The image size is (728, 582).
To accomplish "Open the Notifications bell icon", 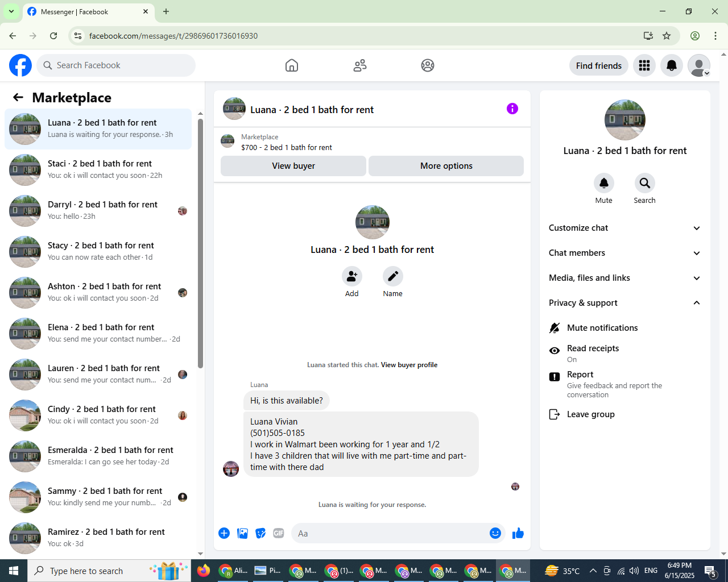I will (672, 65).
